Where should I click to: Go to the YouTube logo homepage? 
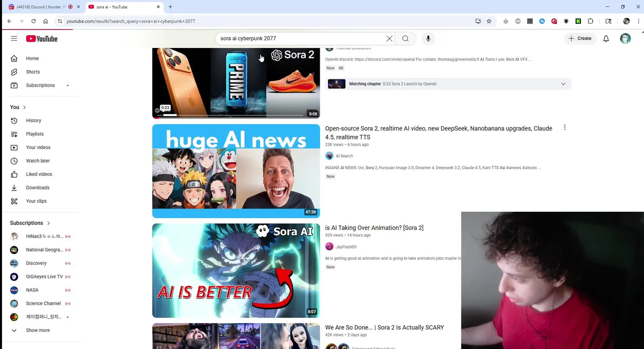pos(42,39)
